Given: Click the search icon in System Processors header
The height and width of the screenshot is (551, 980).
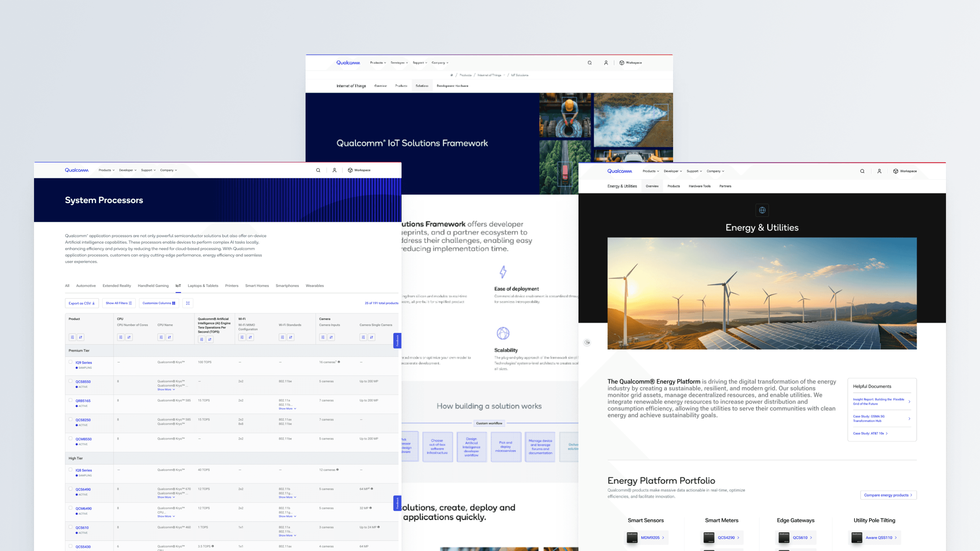Looking at the screenshot, I should (318, 170).
